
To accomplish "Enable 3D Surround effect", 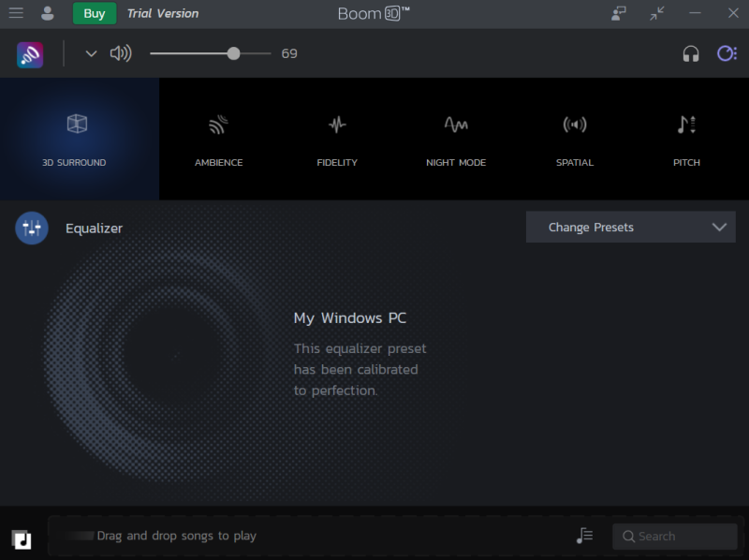I will [x=80, y=139].
